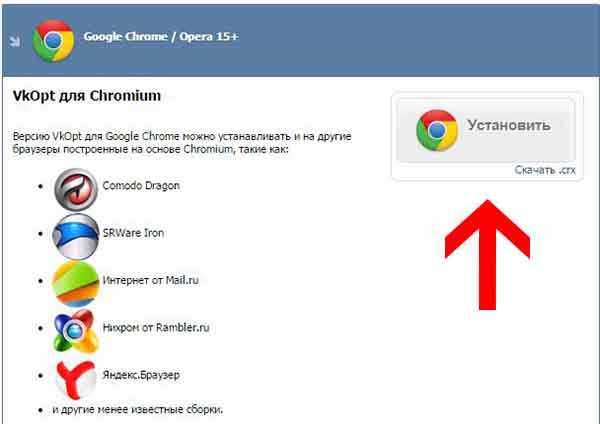Select the Comodo Dragon text label
This screenshot has height=424, width=600.
141,186
